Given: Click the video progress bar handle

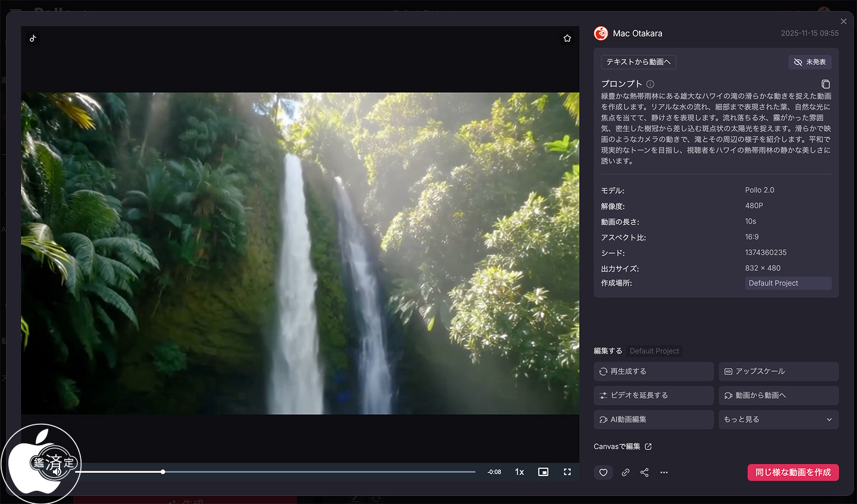Looking at the screenshot, I should [162, 472].
